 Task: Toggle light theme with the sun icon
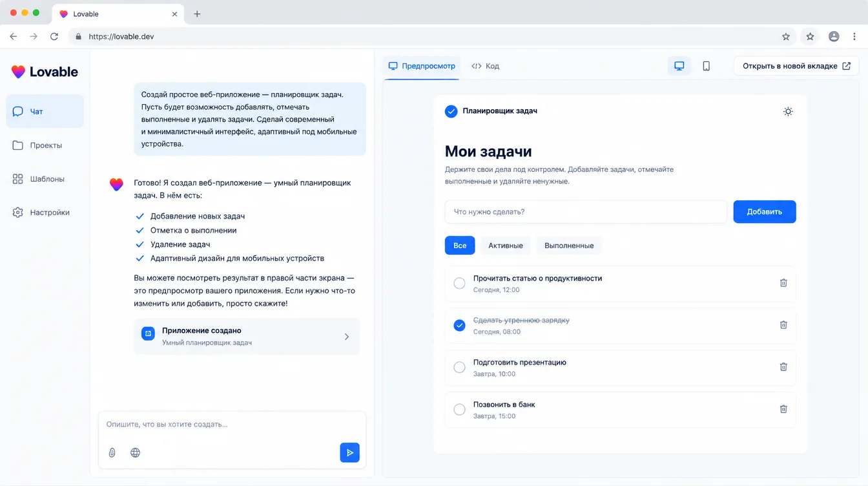point(788,111)
